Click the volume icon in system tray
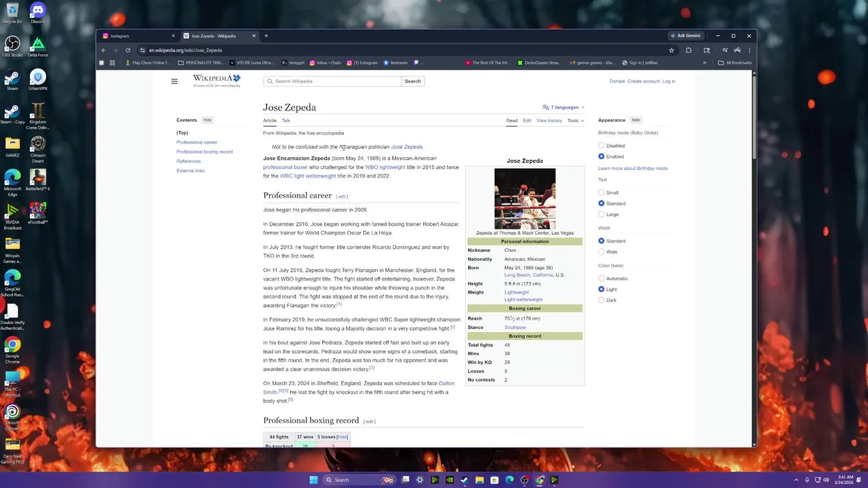The height and width of the screenshot is (488, 868). (825, 480)
